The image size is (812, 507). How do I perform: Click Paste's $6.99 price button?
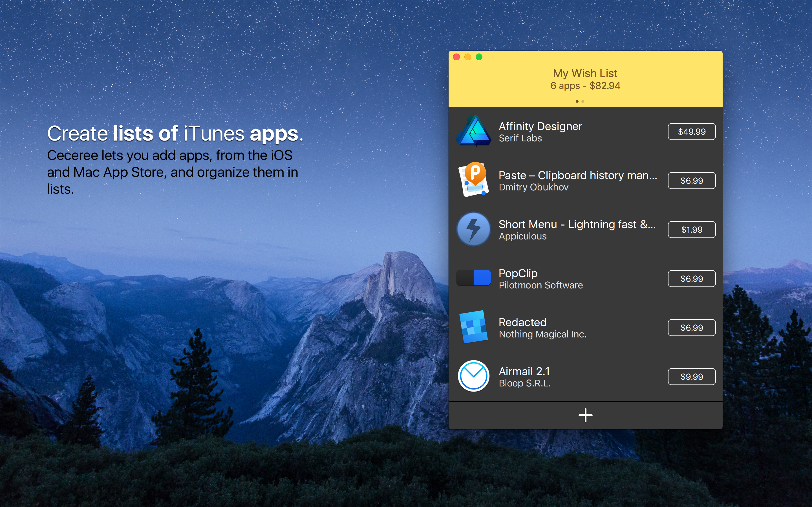691,181
